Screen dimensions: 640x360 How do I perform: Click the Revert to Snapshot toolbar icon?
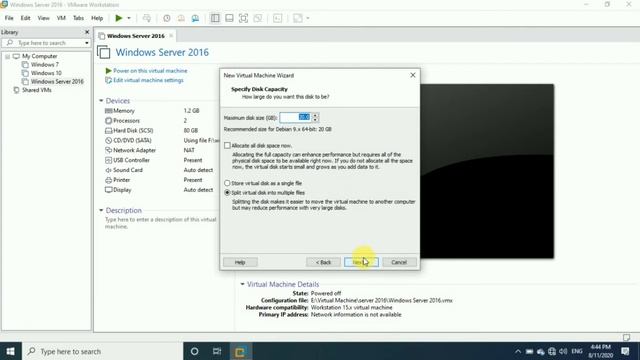(181, 18)
